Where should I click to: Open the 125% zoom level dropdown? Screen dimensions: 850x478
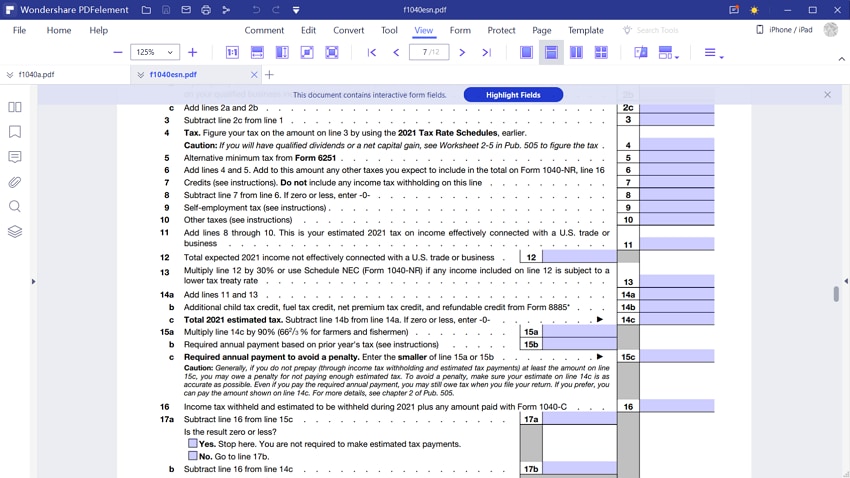coord(154,52)
